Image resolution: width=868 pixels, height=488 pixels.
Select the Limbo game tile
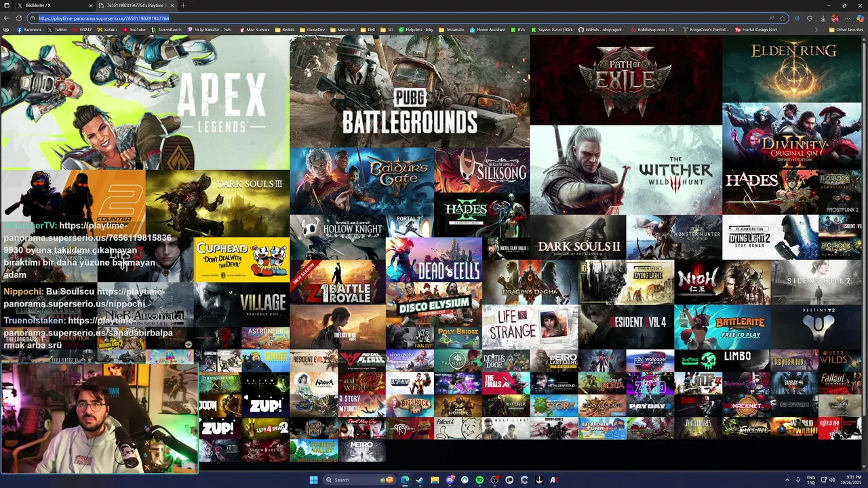pos(745,361)
